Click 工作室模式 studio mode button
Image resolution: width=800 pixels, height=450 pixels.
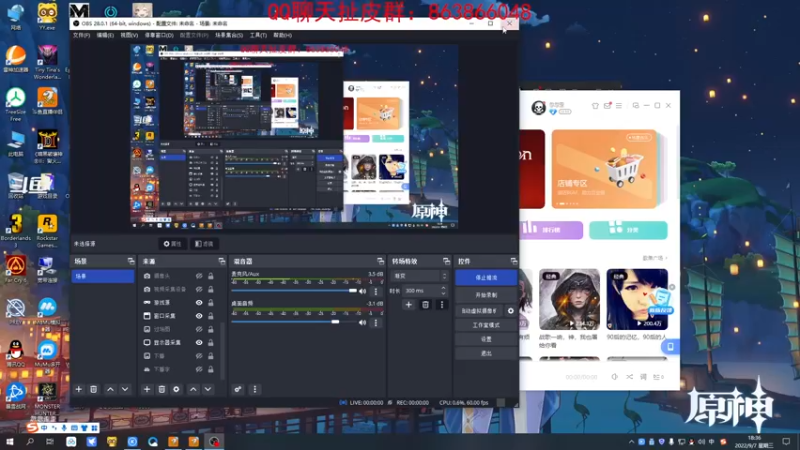point(486,325)
